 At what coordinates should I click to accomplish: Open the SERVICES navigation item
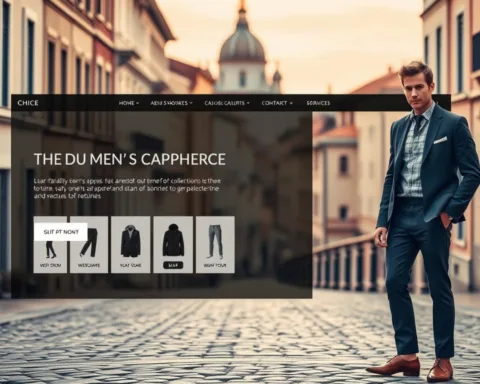click(x=318, y=103)
